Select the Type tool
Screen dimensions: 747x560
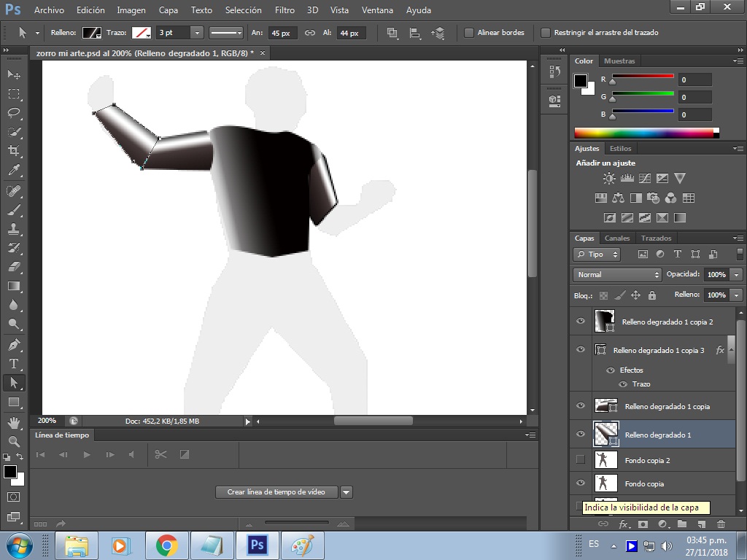[x=14, y=364]
